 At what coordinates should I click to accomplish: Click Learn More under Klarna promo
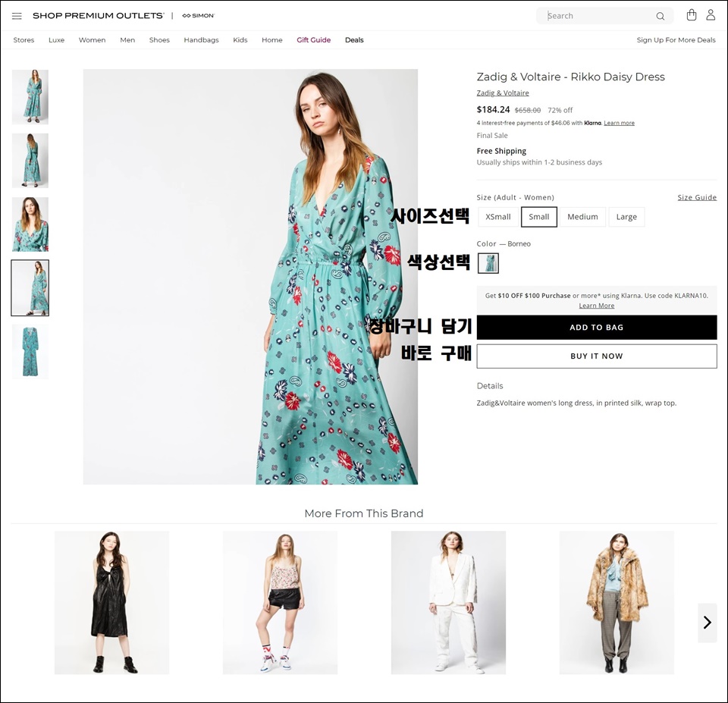click(x=597, y=306)
